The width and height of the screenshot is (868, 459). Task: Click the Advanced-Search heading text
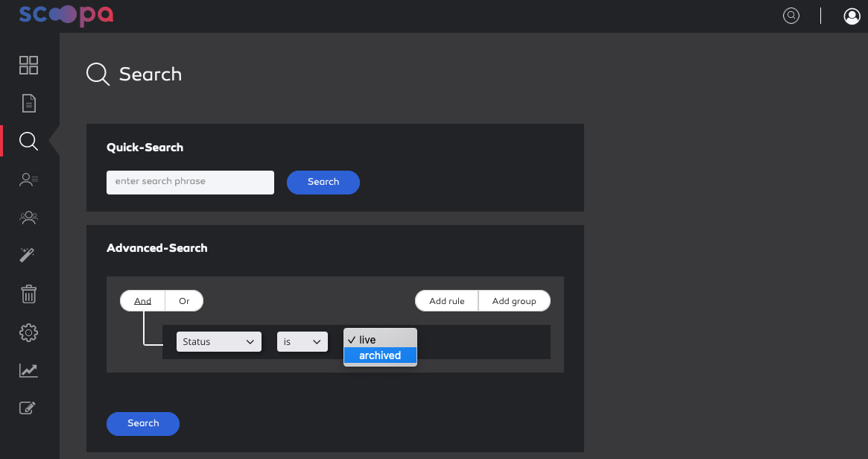(157, 248)
